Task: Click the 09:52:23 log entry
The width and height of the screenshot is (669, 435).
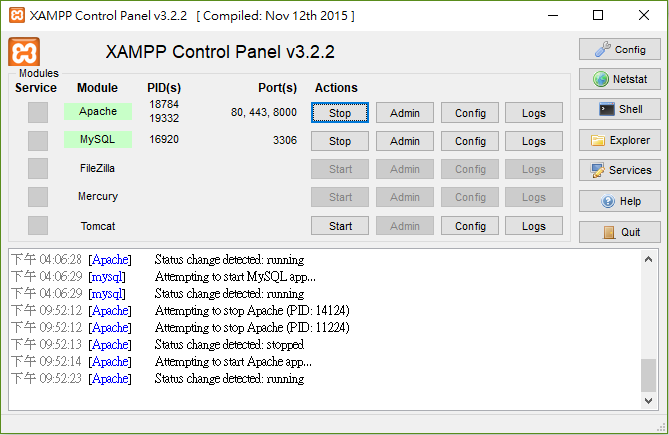Action: pos(157,379)
